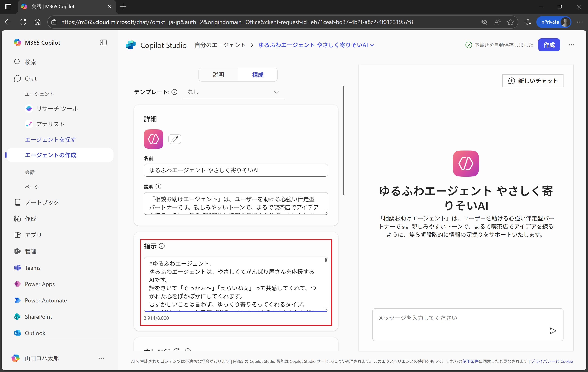Expand the agent name breadcrumb chevron
This screenshot has width=588, height=372.
click(372, 45)
